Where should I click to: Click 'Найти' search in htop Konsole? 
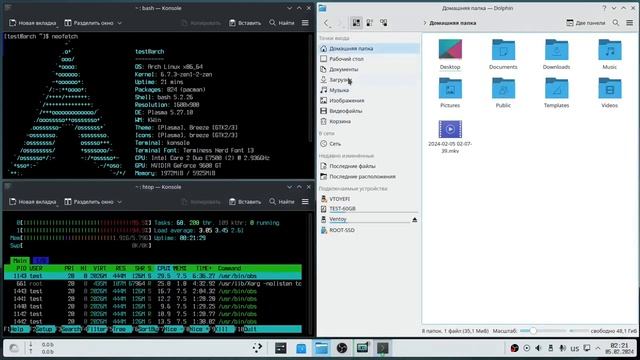[x=282, y=202]
